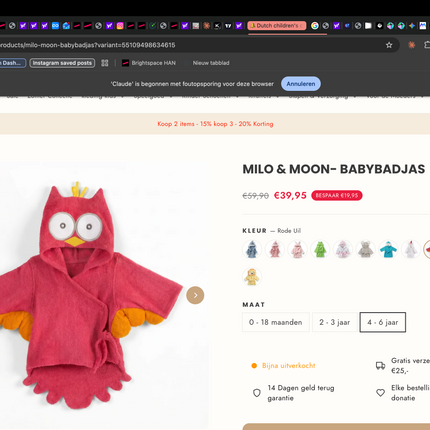
Task: Bookmark this page with the star icon
Action: click(389, 45)
